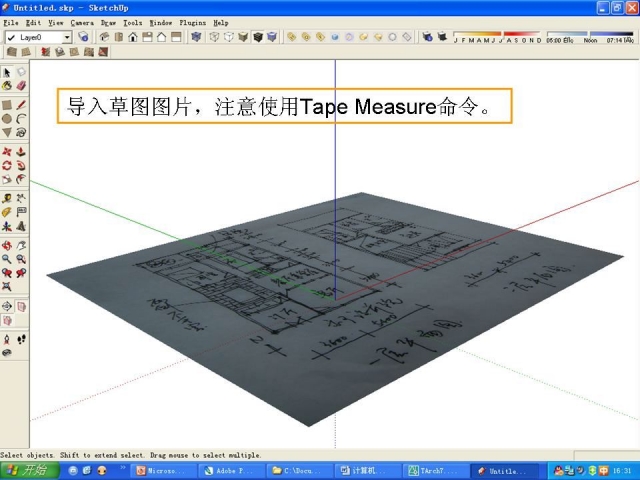Open the Camera menu
This screenshot has height=480, width=640.
pyautogui.click(x=82, y=23)
